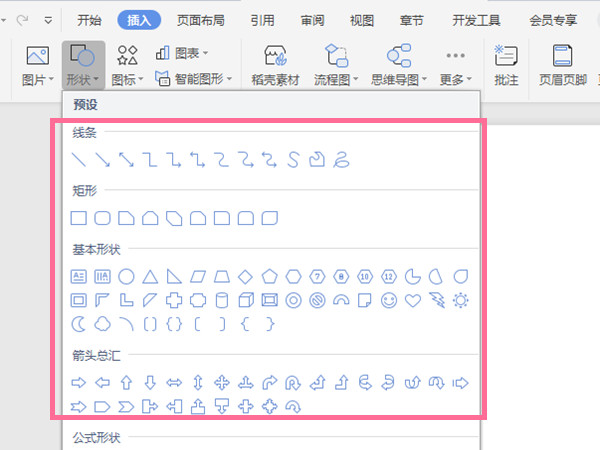Choose the double brace pair shape

tap(174, 324)
